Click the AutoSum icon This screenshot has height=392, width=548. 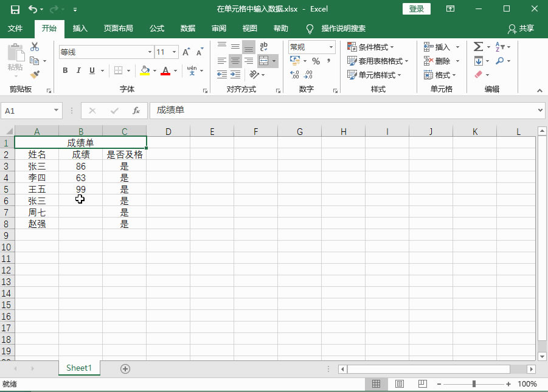coord(478,46)
